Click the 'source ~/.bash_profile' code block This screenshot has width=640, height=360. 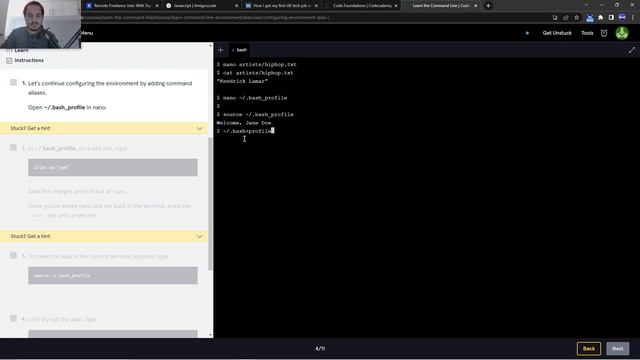113,276
